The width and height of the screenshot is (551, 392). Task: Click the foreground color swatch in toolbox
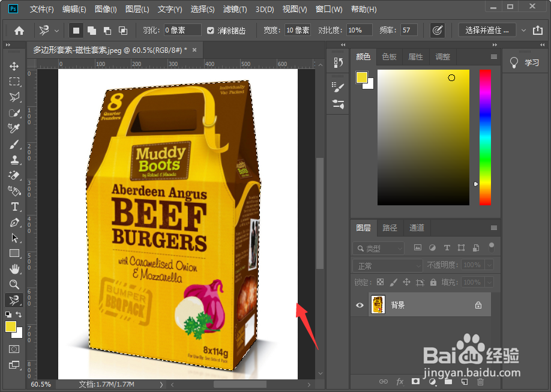10,327
